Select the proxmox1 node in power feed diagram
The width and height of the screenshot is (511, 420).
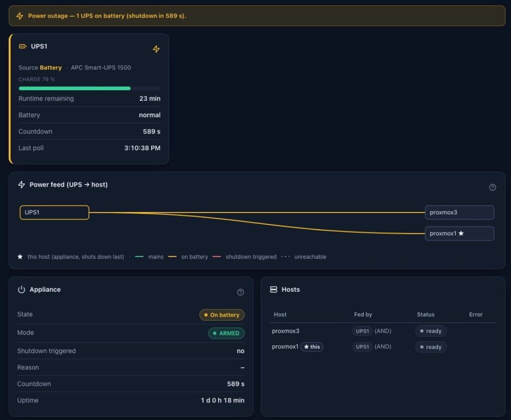click(460, 233)
